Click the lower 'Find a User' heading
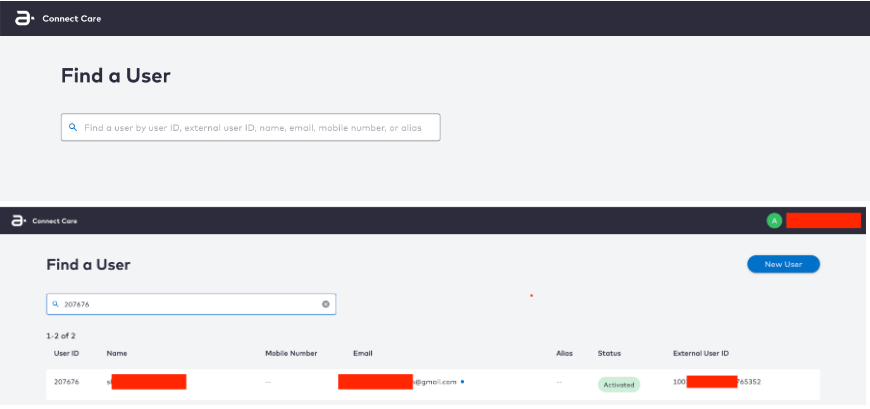 click(x=88, y=265)
